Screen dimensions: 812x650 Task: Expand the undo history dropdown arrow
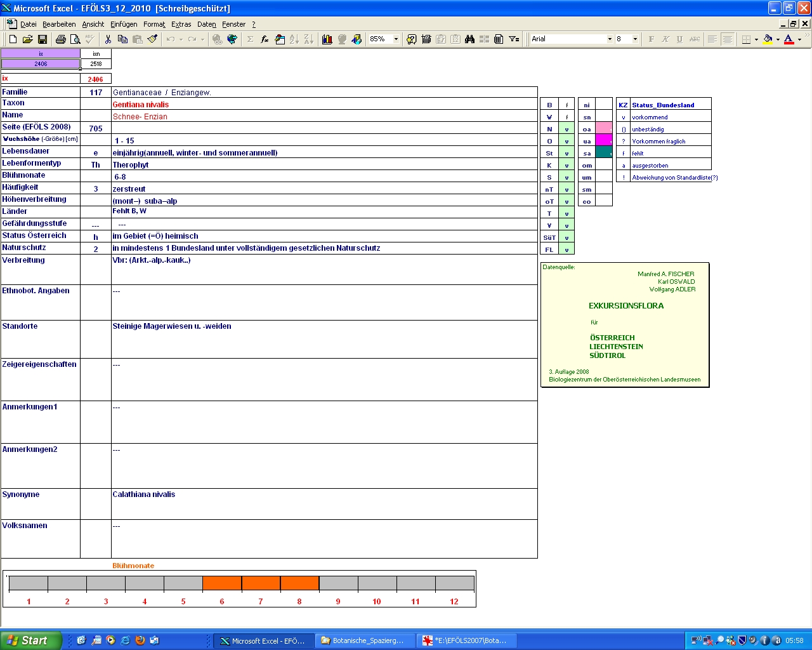pos(181,39)
